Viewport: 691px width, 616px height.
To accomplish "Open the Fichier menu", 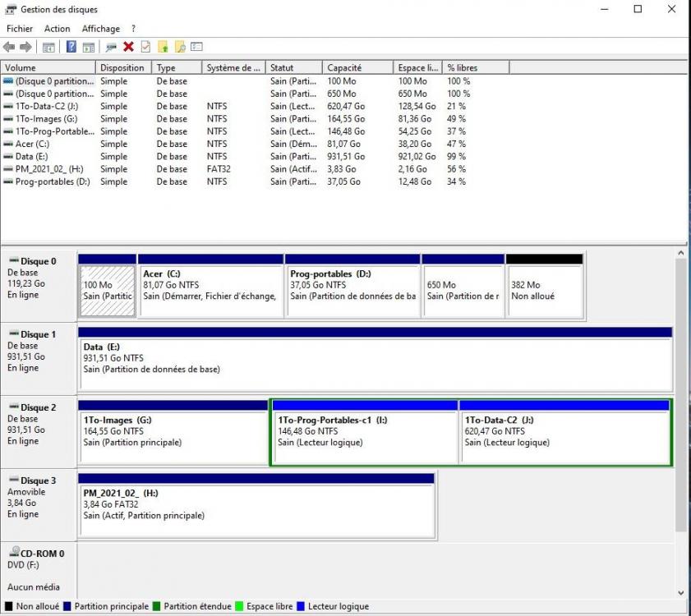I will (20, 29).
